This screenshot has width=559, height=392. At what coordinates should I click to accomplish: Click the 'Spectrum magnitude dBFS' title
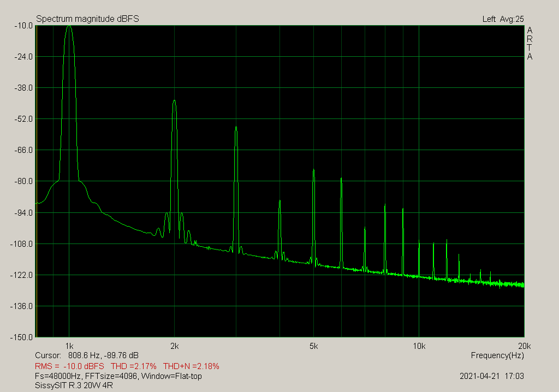[87, 19]
